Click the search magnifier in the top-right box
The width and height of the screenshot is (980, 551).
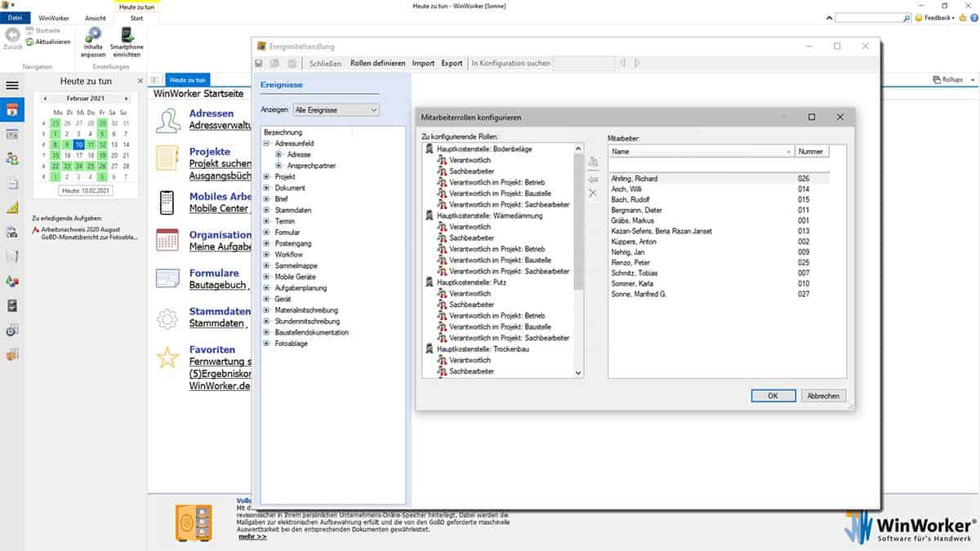(x=907, y=18)
